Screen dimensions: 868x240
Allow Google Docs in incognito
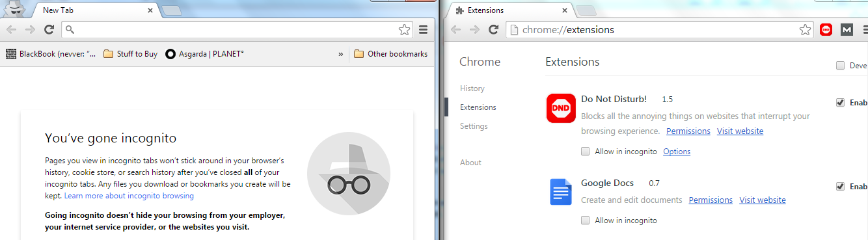click(586, 220)
